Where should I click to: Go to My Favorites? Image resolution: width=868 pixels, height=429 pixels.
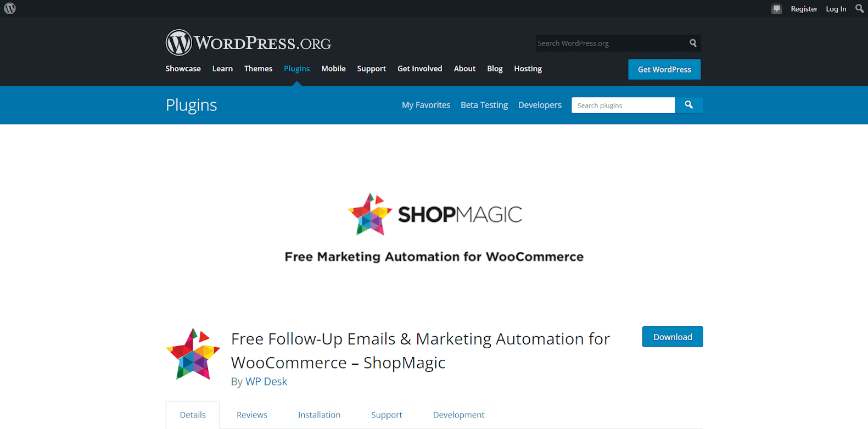pos(426,105)
